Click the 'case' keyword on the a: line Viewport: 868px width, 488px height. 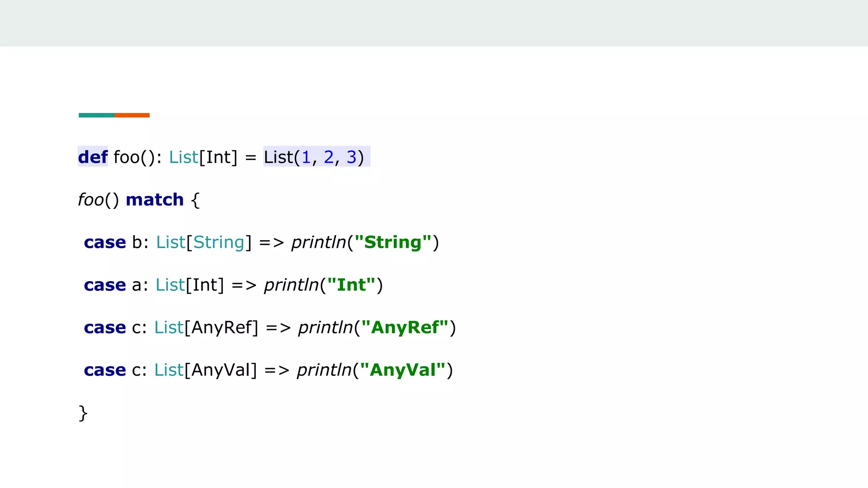click(105, 285)
